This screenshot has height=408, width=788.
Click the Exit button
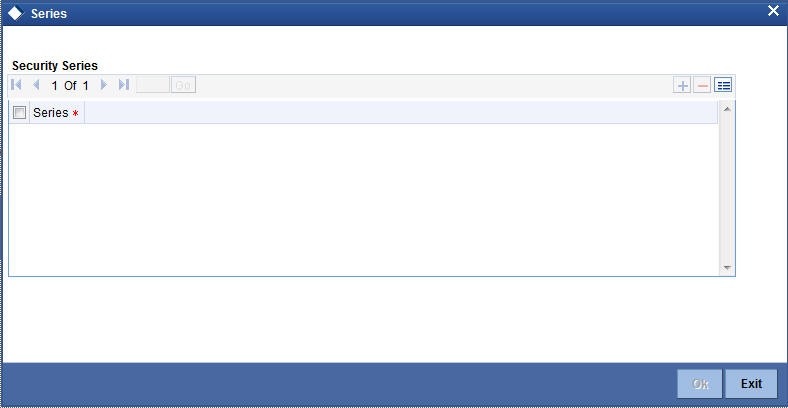751,384
